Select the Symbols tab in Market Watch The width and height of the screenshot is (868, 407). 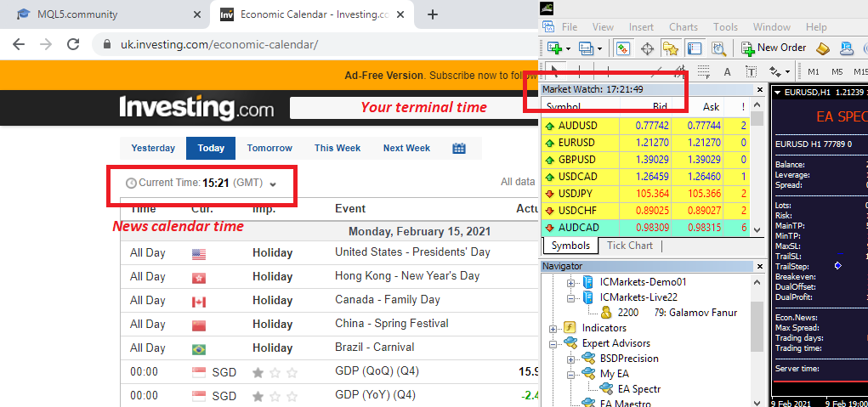pos(570,246)
